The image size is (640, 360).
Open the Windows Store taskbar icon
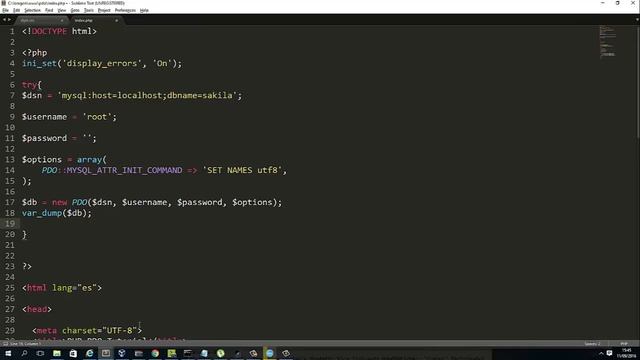(73, 353)
